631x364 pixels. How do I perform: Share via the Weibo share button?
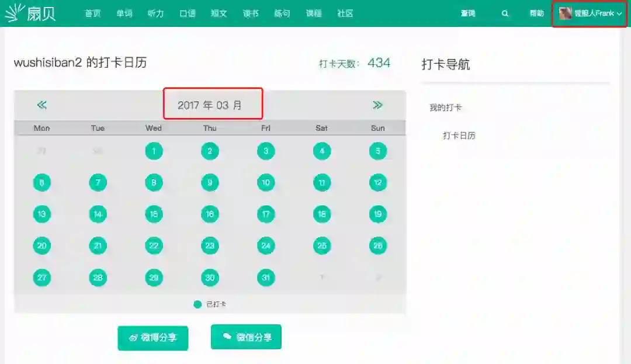click(153, 338)
